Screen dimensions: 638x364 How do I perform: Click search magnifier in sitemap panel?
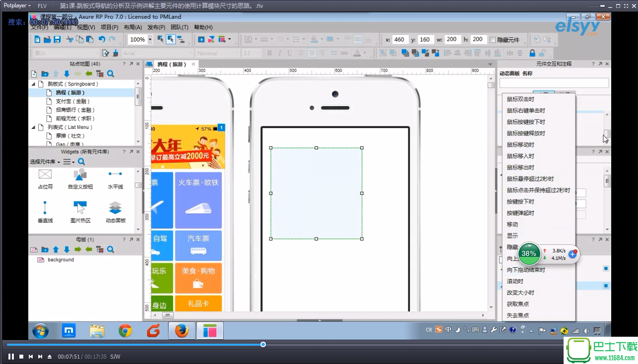pos(111,74)
